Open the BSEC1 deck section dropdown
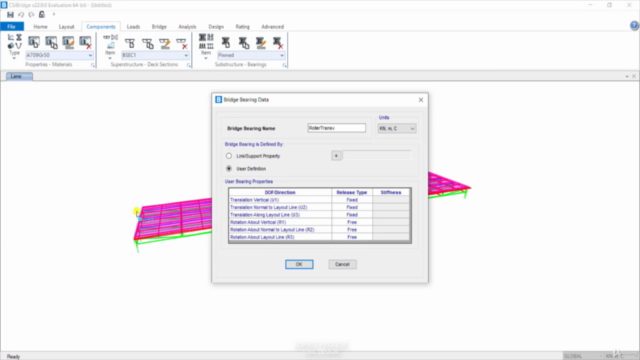The image size is (640, 360). pos(155,55)
